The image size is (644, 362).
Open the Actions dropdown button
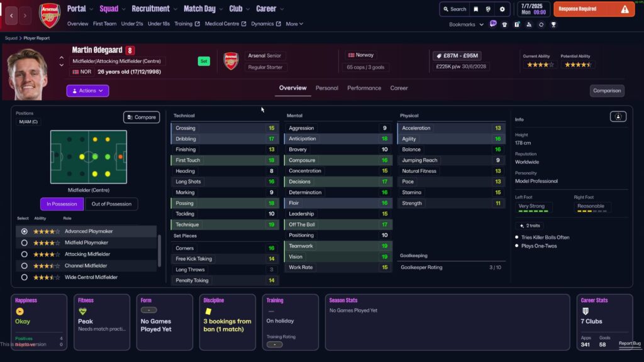click(87, 90)
